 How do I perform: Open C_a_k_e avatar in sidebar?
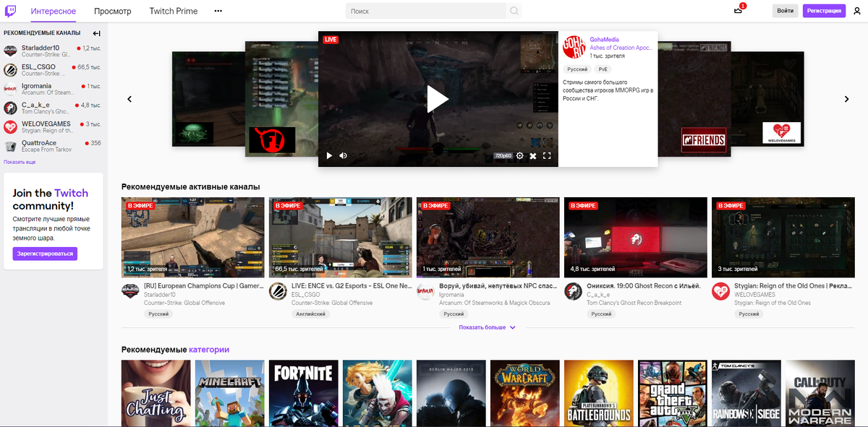10,108
